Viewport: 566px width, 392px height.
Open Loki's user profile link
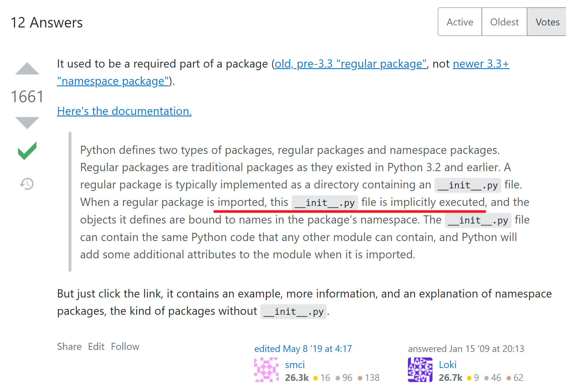[448, 365]
